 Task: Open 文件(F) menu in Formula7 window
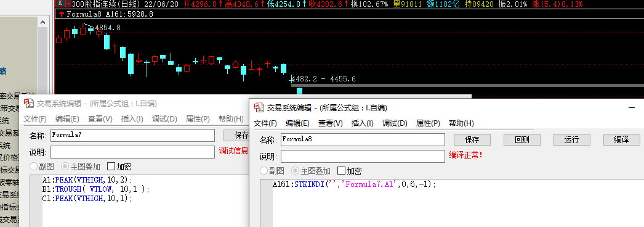coord(35,119)
